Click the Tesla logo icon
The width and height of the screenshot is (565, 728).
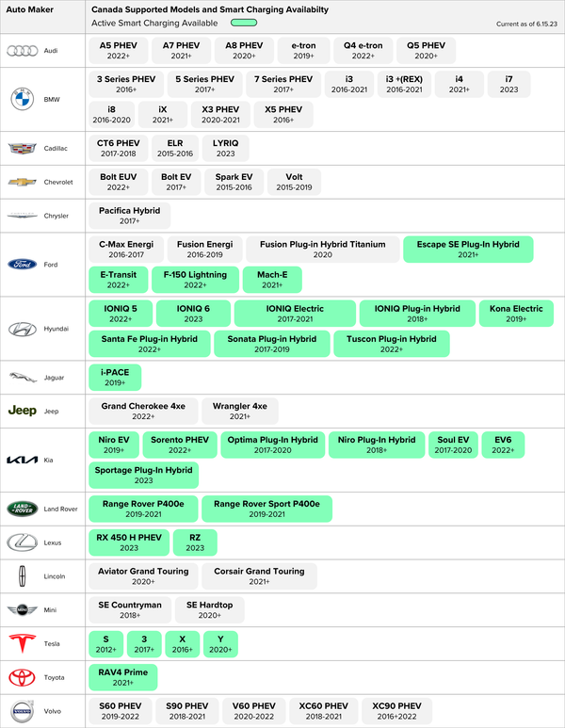click(x=22, y=644)
